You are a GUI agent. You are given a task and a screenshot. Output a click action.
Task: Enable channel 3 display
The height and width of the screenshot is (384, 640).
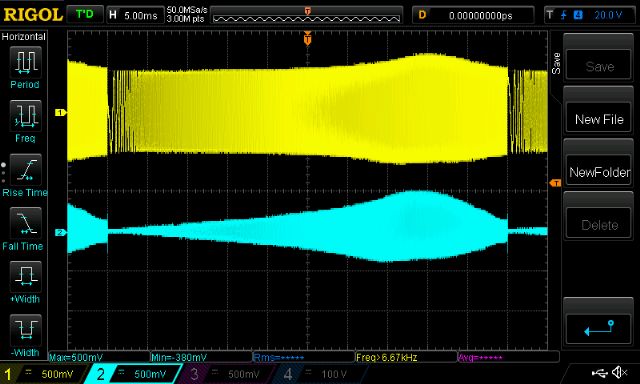227,374
